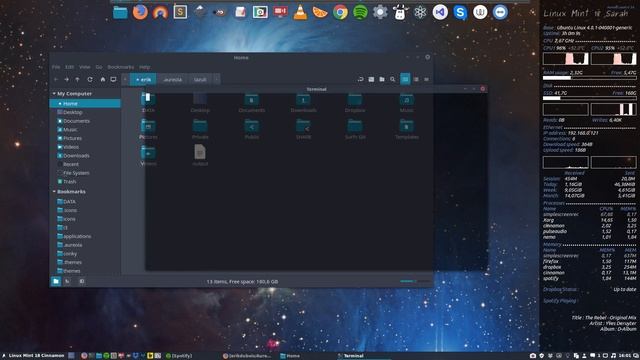Launch Skype from the dock
640x360 pixels.
pos(460,12)
